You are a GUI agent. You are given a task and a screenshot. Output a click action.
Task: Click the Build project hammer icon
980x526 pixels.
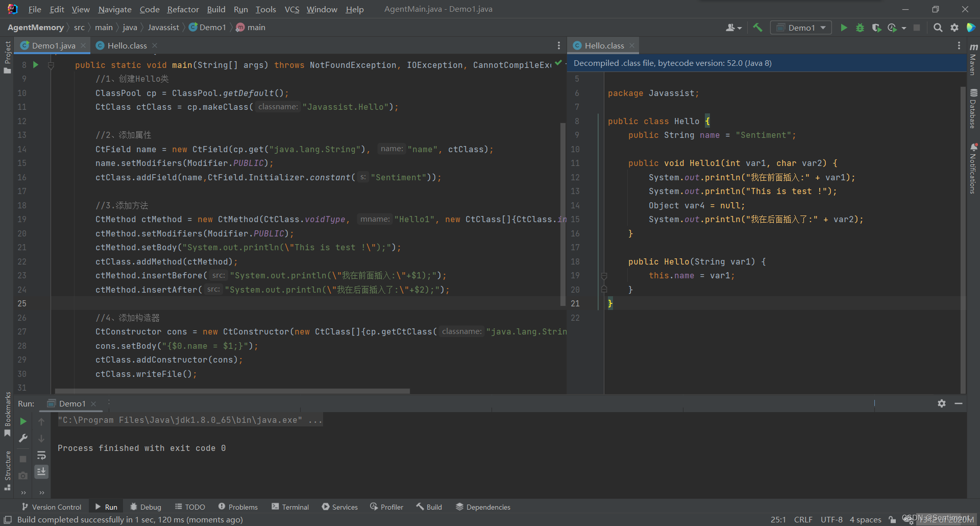[x=757, y=28]
